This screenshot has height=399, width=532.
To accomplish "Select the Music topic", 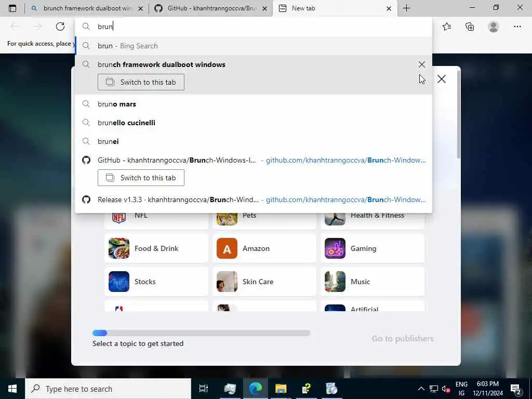I will (x=373, y=282).
